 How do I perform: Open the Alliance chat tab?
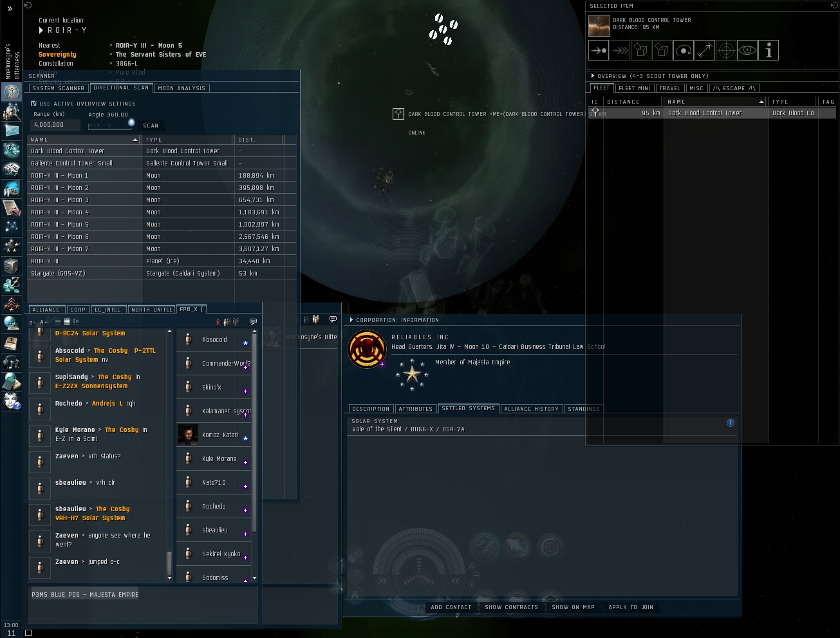click(x=46, y=310)
